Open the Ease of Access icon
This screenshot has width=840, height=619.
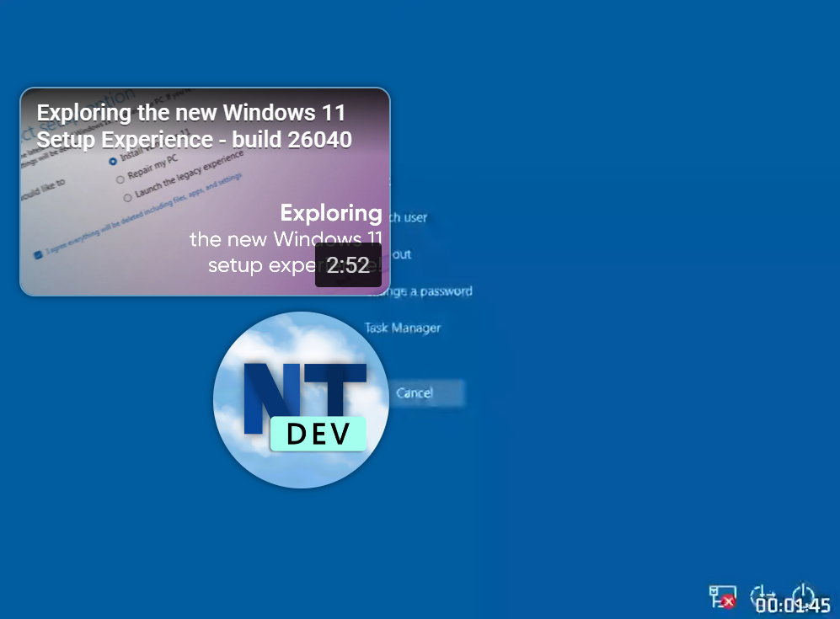coord(762,595)
